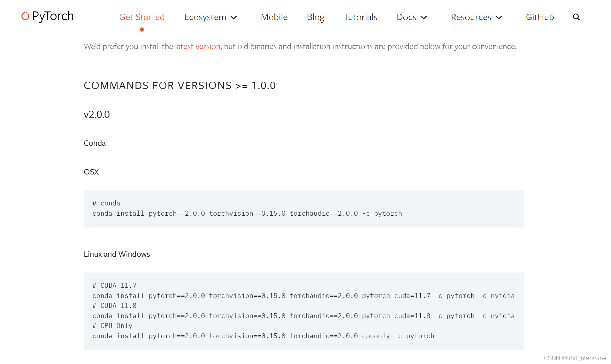Follow the 'latest version' link

(198, 47)
